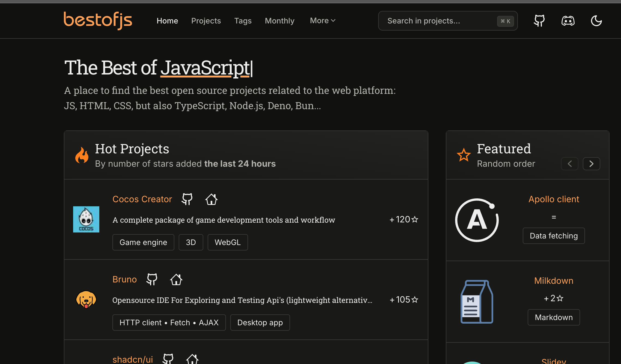Open the shadcn/ui project link
This screenshot has height=364, width=621.
click(x=133, y=359)
